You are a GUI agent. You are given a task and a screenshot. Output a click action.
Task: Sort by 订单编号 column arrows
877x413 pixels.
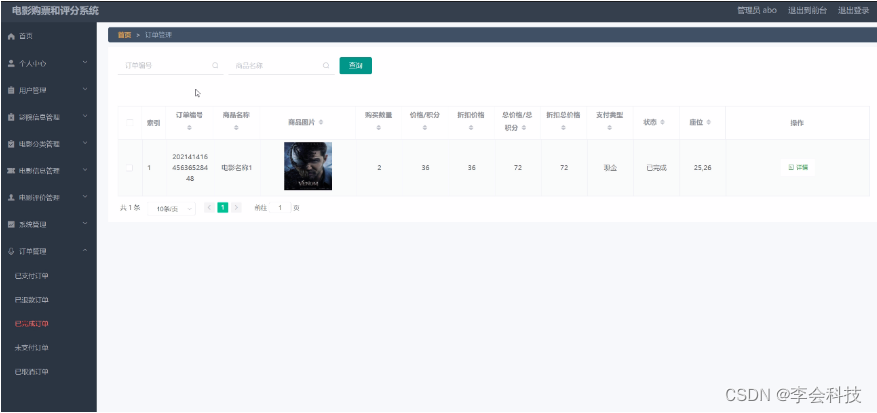(x=189, y=128)
